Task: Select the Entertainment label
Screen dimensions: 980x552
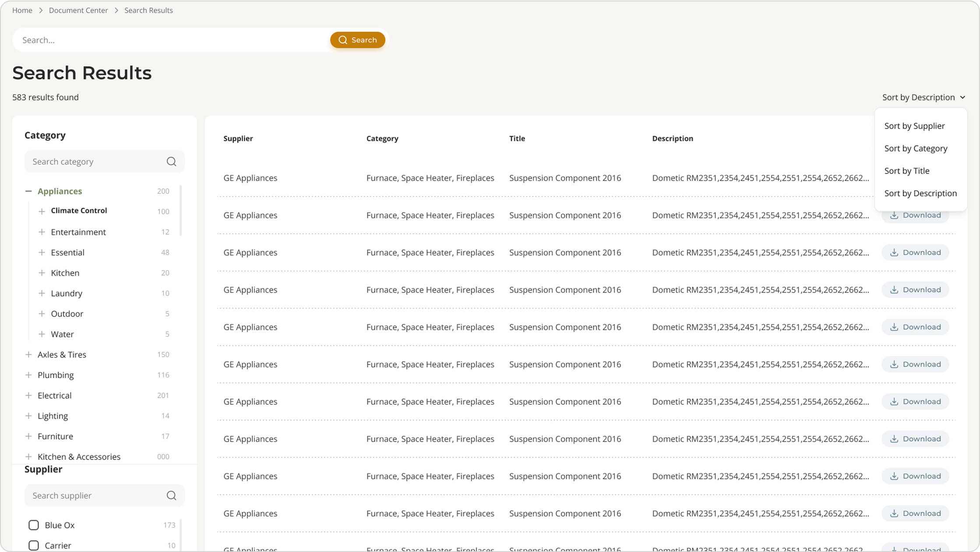Action: [x=78, y=232]
